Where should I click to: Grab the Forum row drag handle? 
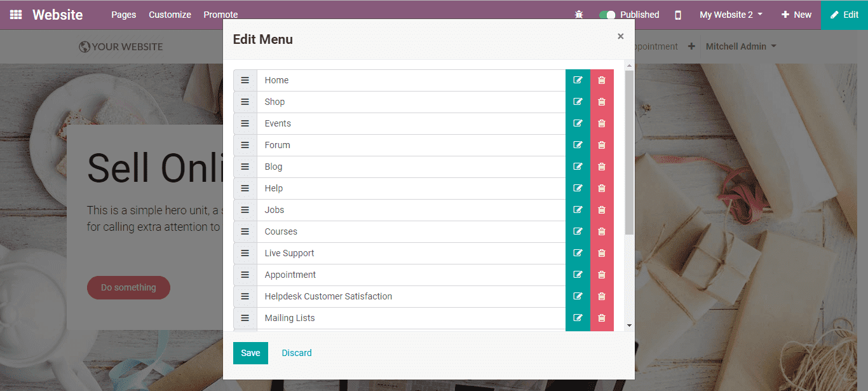pyautogui.click(x=245, y=145)
